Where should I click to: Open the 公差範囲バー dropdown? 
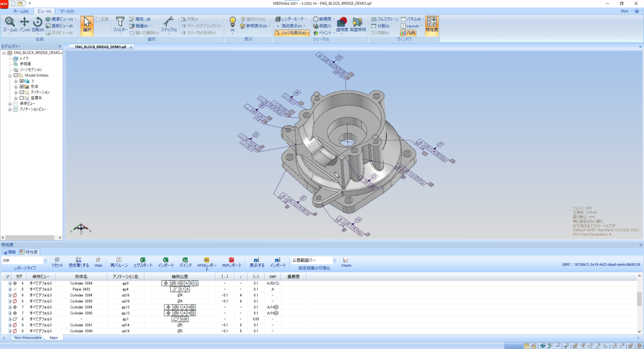point(335,261)
